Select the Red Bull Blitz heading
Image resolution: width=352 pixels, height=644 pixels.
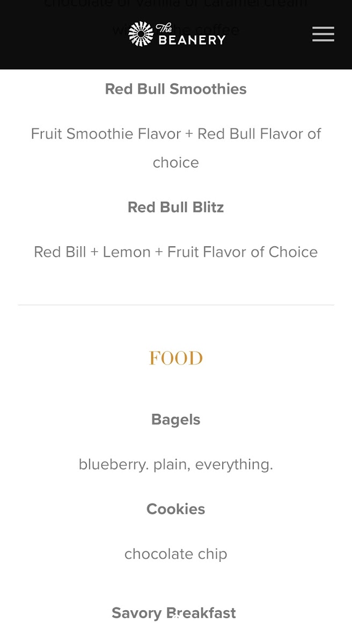(x=176, y=207)
